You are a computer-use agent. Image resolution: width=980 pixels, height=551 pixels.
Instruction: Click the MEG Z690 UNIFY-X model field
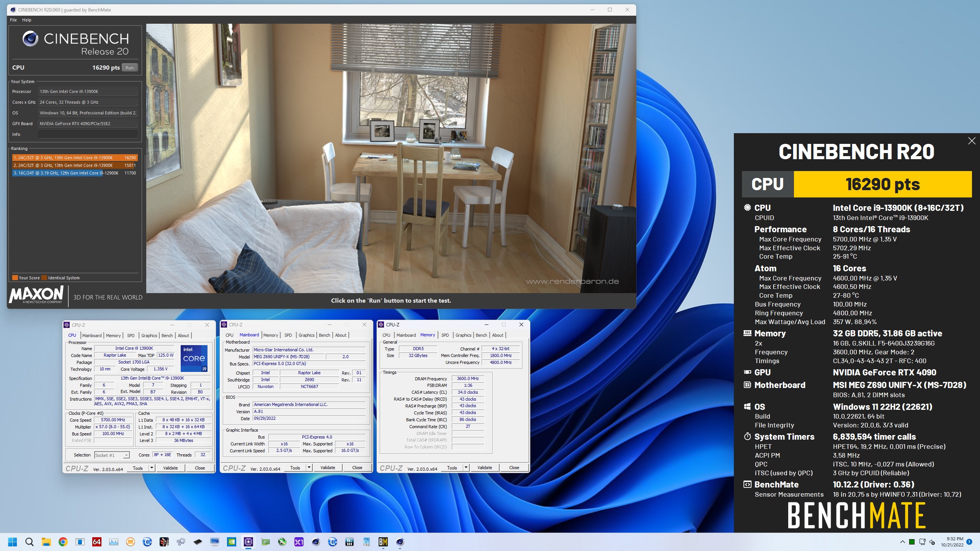pyautogui.click(x=288, y=357)
